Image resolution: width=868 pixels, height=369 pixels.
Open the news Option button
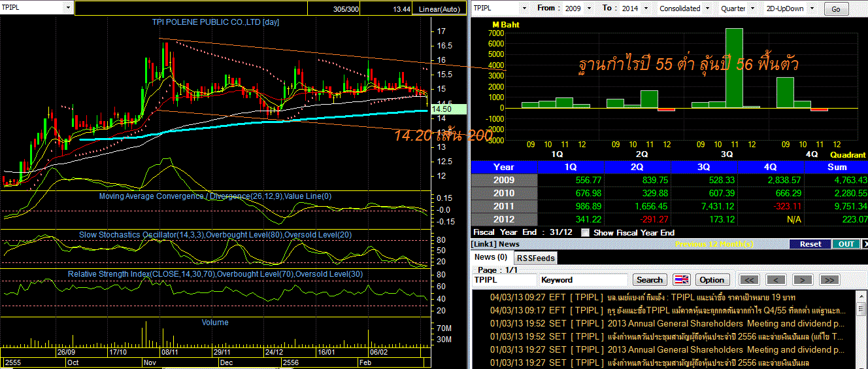coord(712,279)
